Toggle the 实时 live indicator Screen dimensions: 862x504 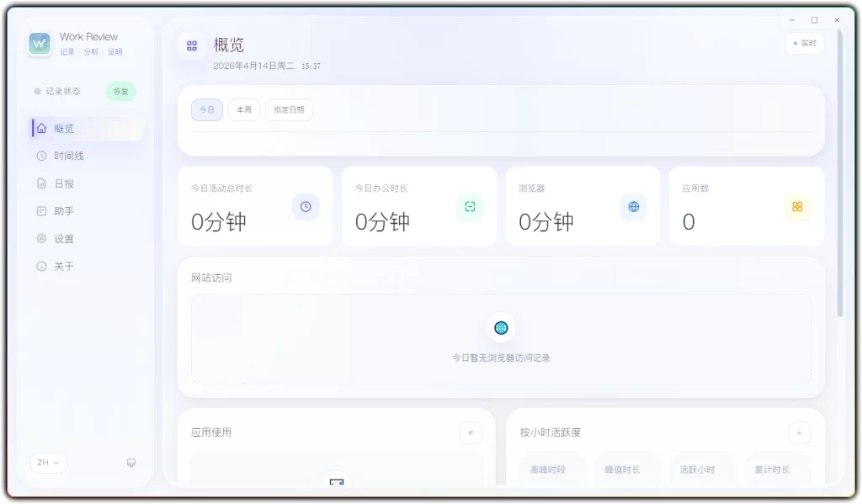click(x=804, y=42)
